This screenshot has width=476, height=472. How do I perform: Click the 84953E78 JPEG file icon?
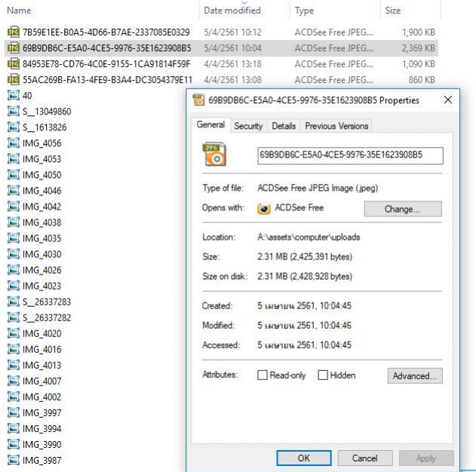pyautogui.click(x=14, y=64)
